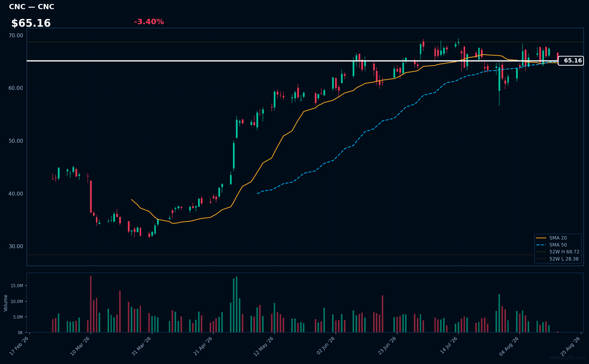Click the CNC — CNC chart title

[x=32, y=7]
